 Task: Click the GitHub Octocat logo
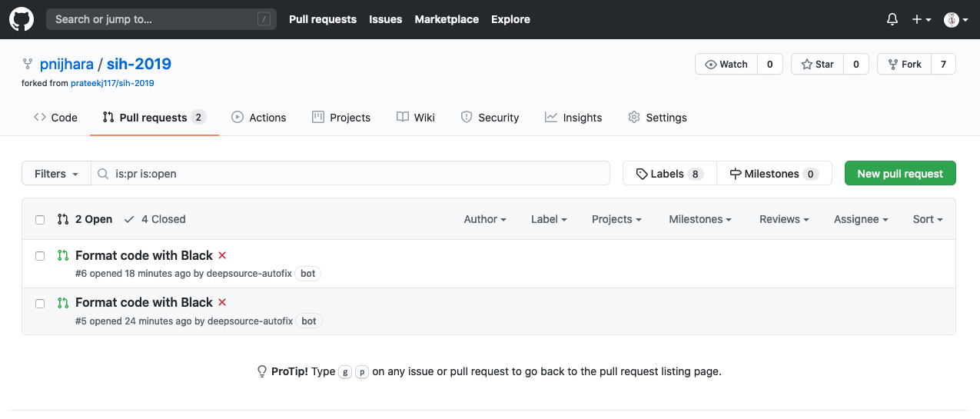click(x=22, y=19)
